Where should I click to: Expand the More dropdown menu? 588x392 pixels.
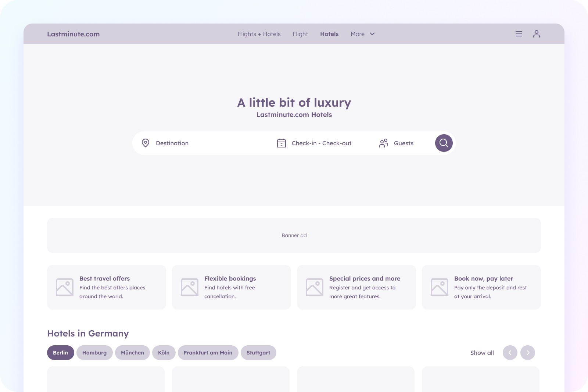[363, 34]
